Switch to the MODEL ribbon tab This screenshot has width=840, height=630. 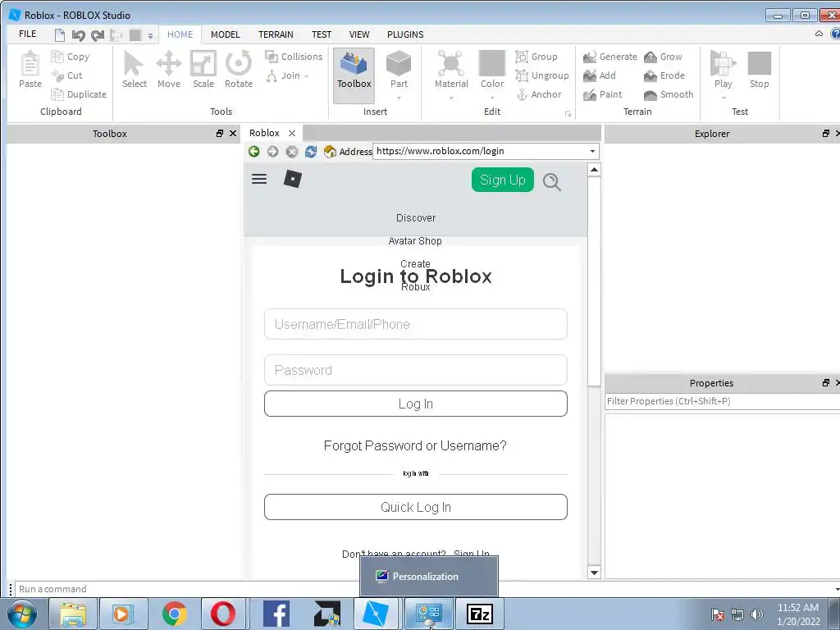[x=225, y=34]
